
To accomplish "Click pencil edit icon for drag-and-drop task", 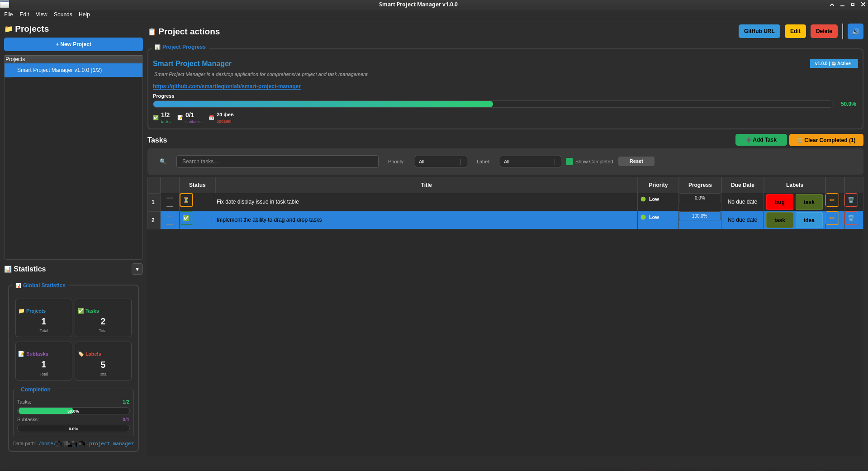I will 832,218.
